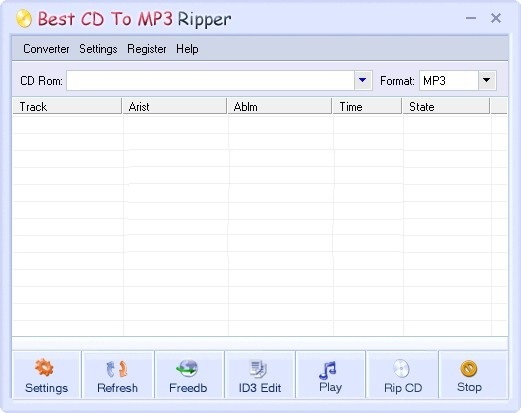Open the Converter menu
521x413 pixels.
click(x=46, y=49)
